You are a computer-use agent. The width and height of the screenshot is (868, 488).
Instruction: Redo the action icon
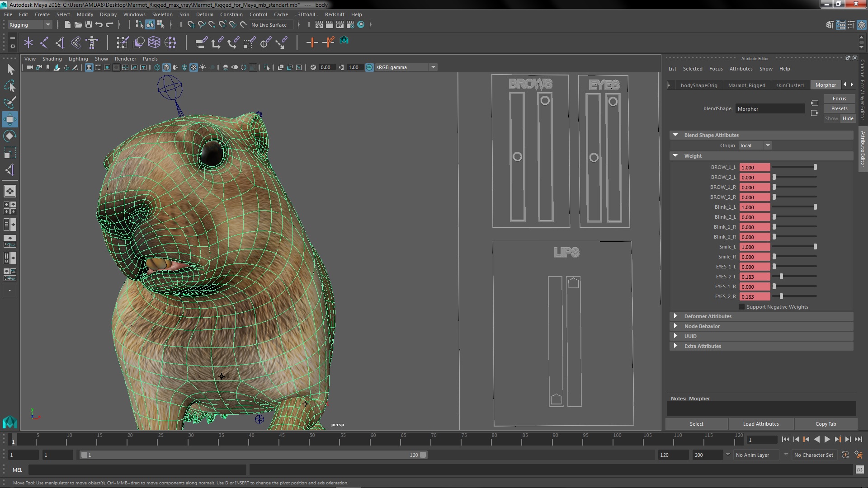pyautogui.click(x=109, y=25)
